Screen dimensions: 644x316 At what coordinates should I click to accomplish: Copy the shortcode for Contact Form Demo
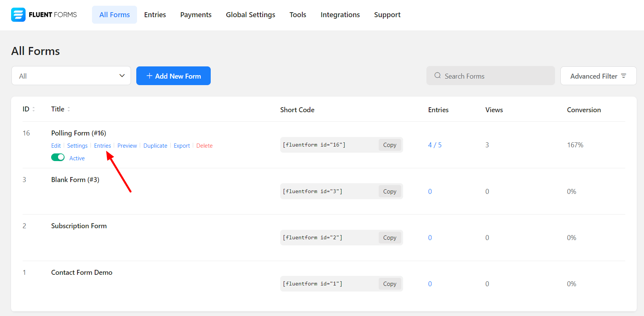point(389,284)
